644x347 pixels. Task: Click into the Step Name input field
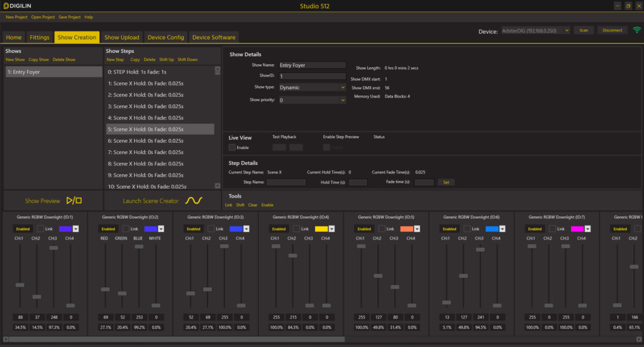click(286, 182)
